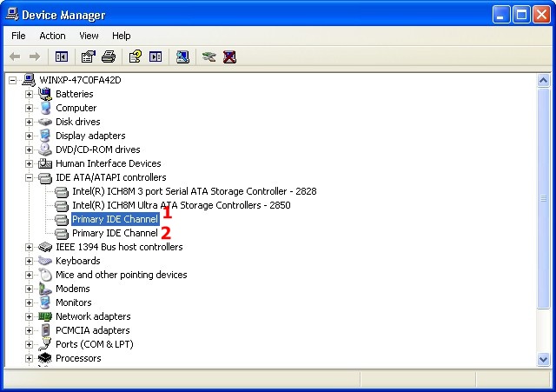Expand the Batteries node

coord(29,95)
